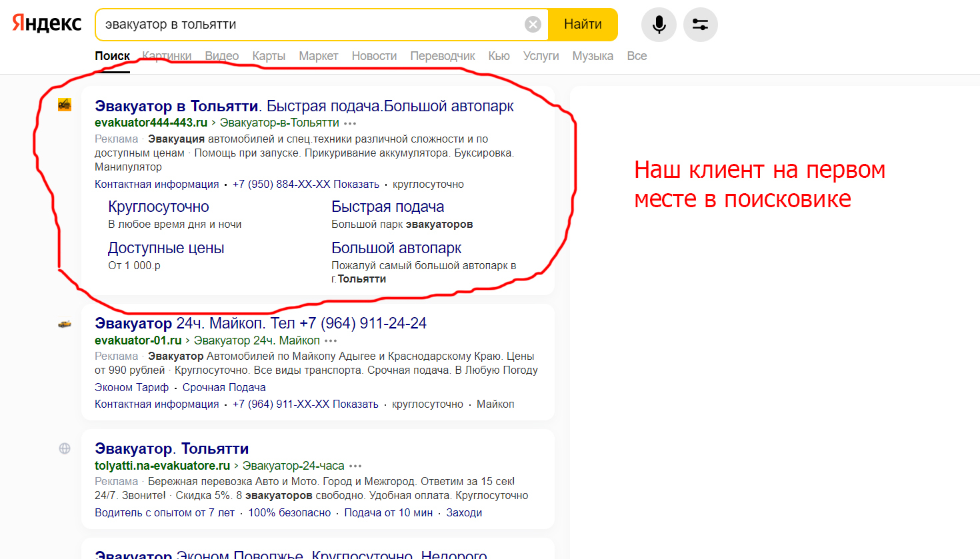Click the Эвакуатор 24ч. Майкоп breadcrumb link

pos(257,340)
